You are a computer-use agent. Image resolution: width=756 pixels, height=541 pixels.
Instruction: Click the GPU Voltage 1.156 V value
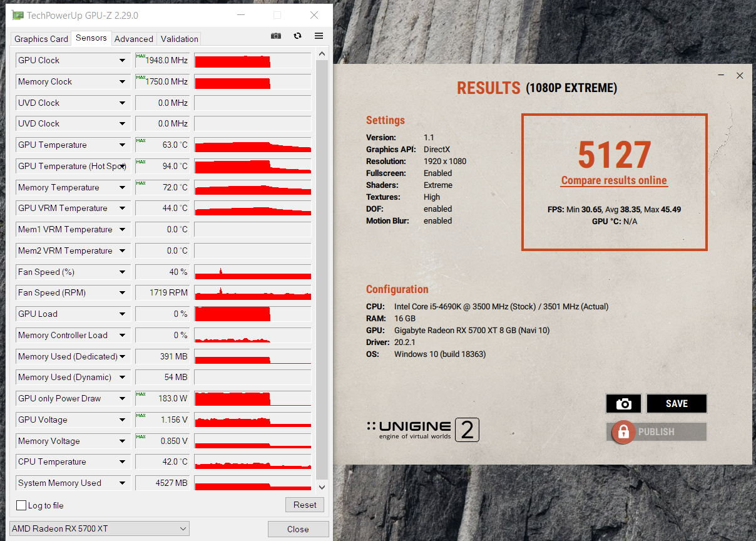(x=163, y=420)
